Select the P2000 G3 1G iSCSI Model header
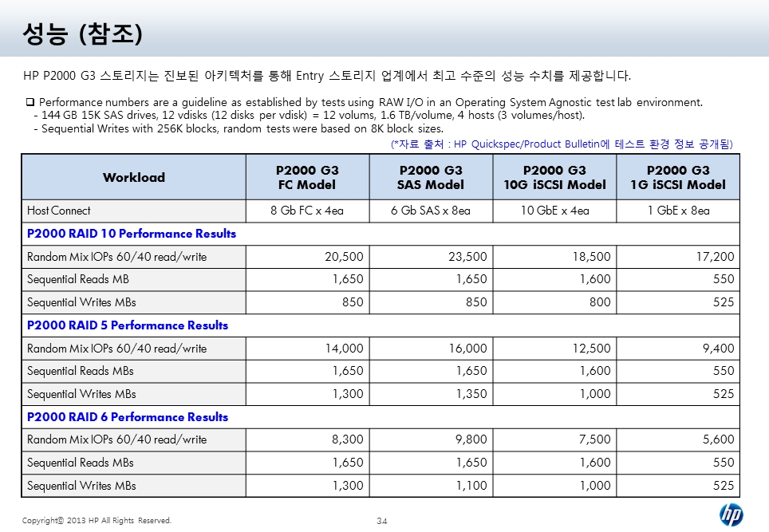769x532 pixels. click(x=678, y=178)
